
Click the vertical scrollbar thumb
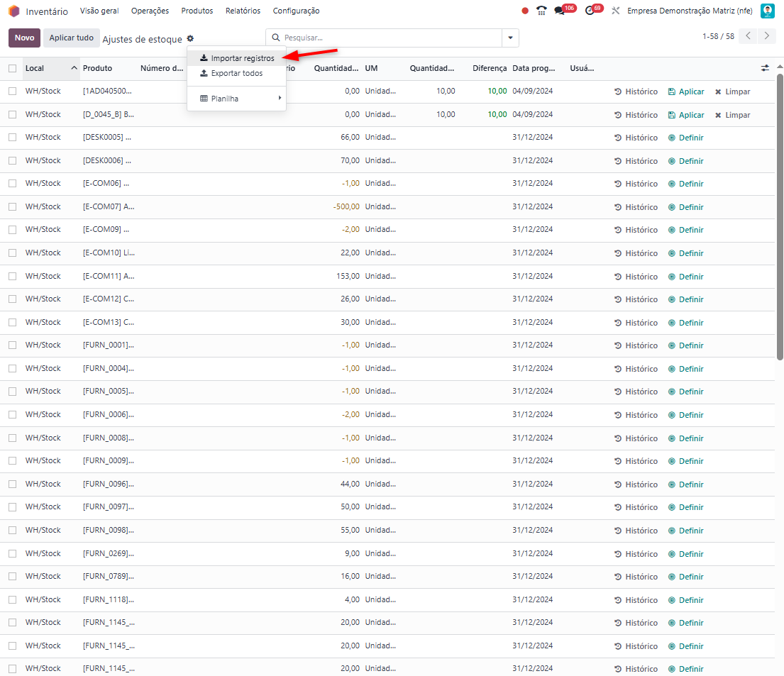pyautogui.click(x=780, y=216)
